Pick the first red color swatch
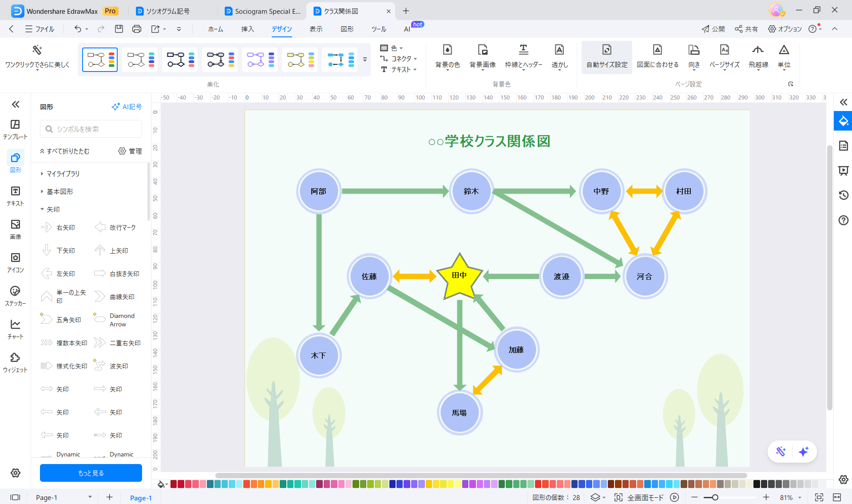The image size is (852, 504). point(174,484)
